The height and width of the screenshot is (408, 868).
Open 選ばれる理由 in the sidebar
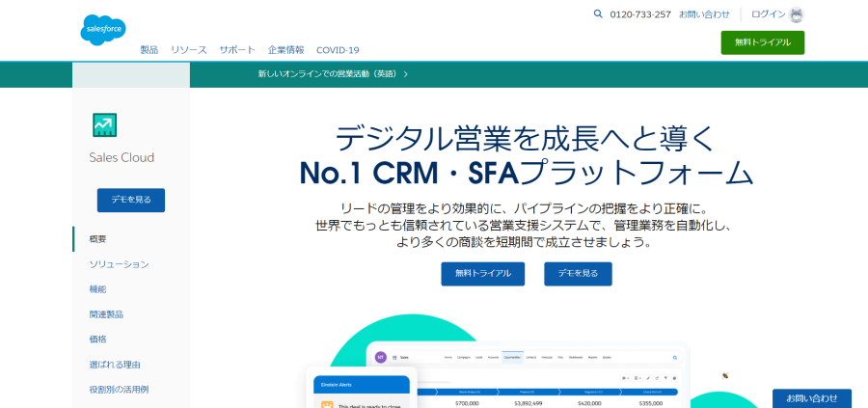pos(115,365)
